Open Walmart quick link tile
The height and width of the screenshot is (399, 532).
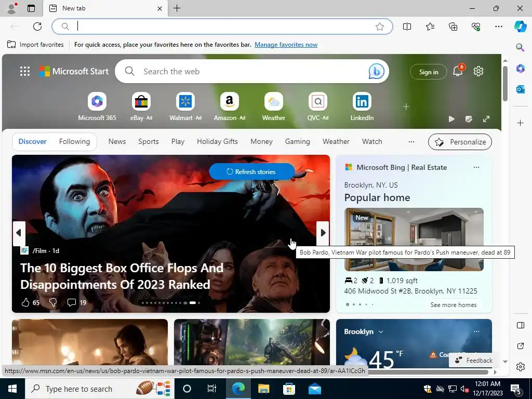pos(185,107)
